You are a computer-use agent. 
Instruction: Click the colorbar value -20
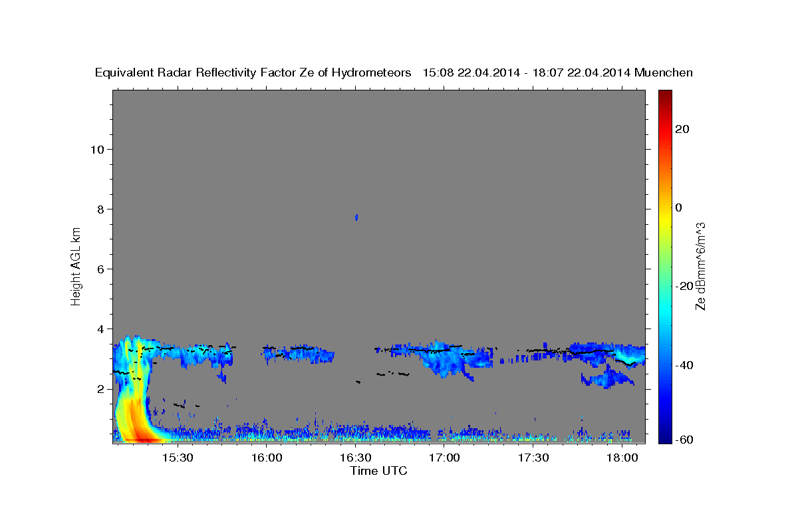[685, 286]
